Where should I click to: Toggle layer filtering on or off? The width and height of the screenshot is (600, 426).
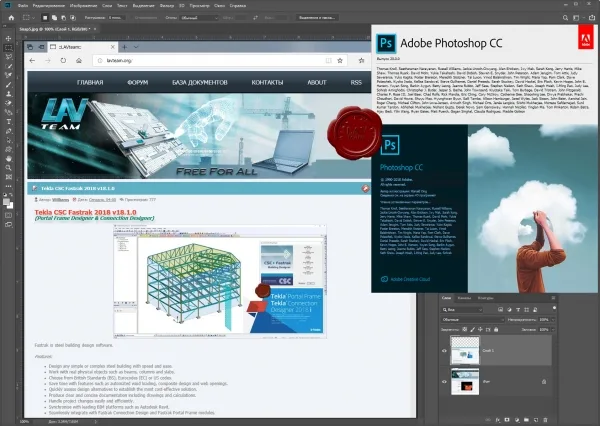tap(554, 308)
